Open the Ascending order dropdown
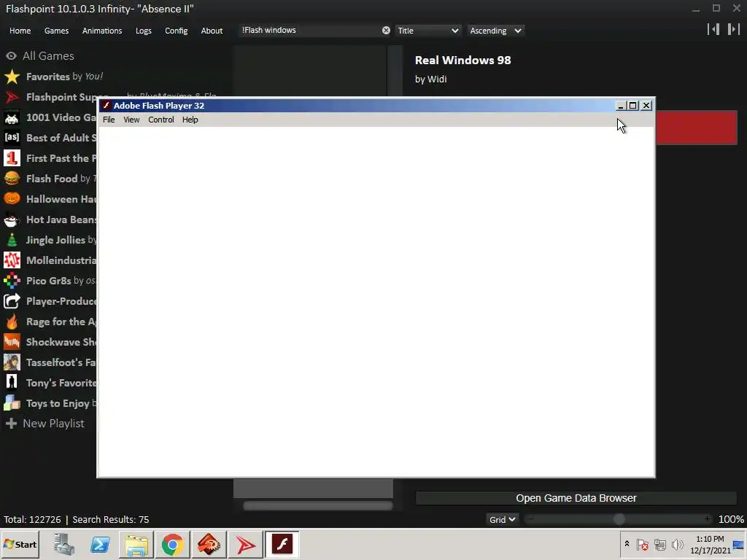747x560 pixels. (495, 31)
